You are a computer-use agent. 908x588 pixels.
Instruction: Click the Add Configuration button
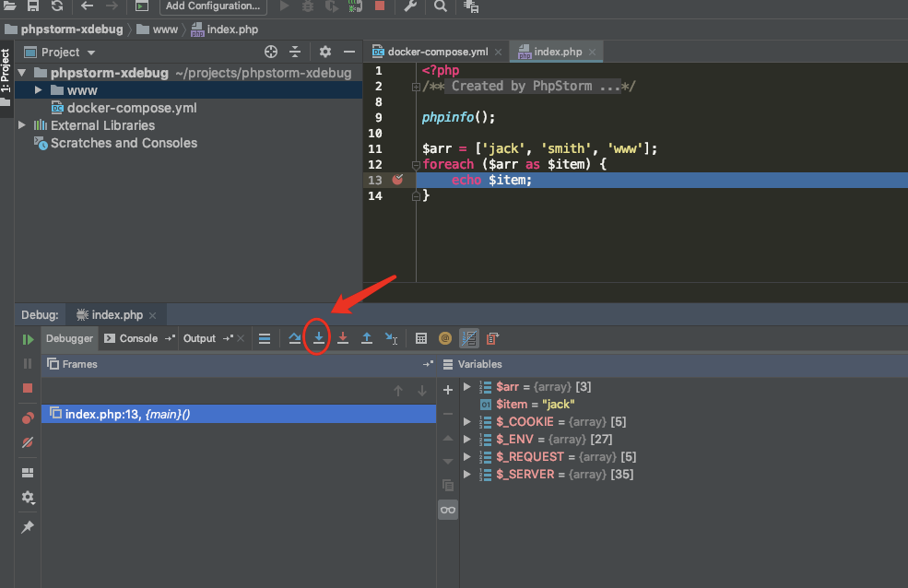pos(213,6)
